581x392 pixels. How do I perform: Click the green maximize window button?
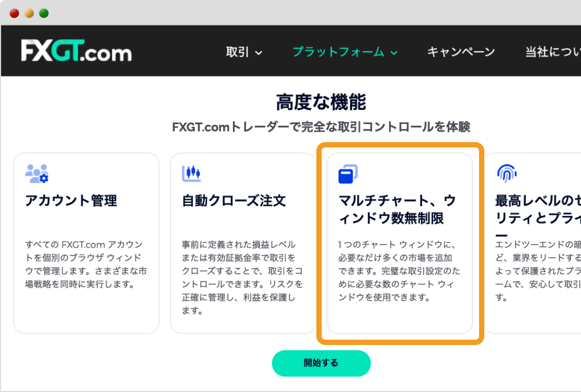pos(44,13)
